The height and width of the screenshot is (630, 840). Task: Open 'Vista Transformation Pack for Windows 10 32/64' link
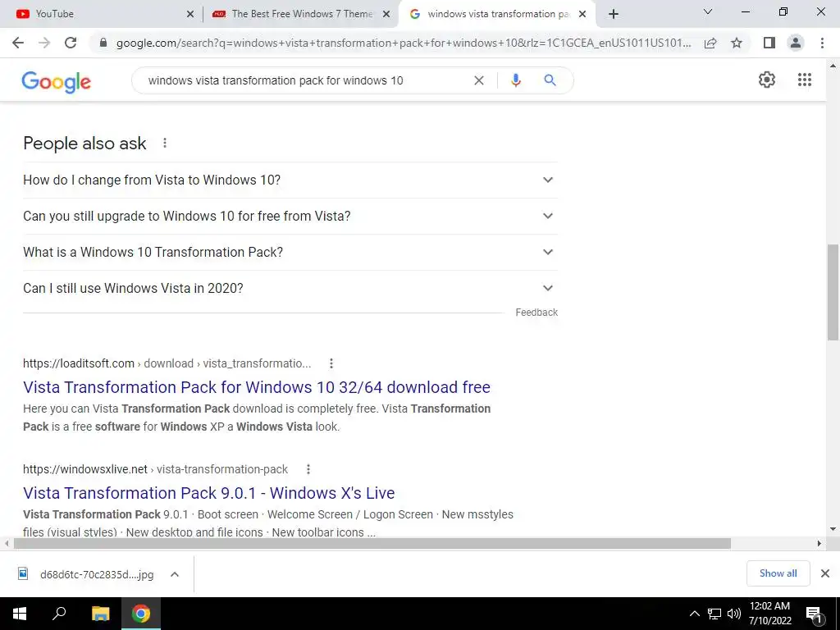tap(257, 387)
